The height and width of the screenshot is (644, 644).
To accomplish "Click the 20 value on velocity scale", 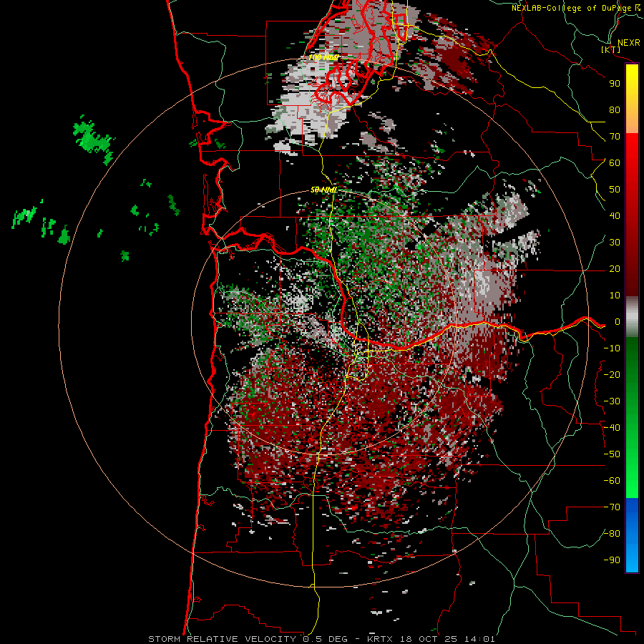I will coord(615,269).
